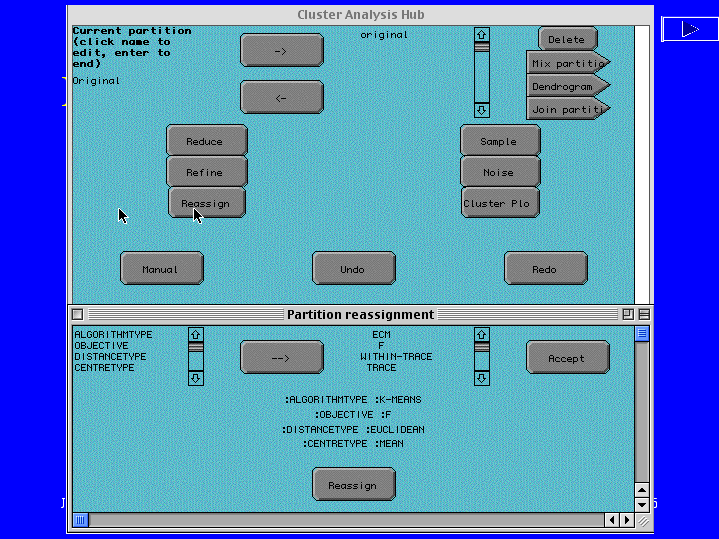
Task: Click the close box of Partition reassignment window
Action: point(78,314)
